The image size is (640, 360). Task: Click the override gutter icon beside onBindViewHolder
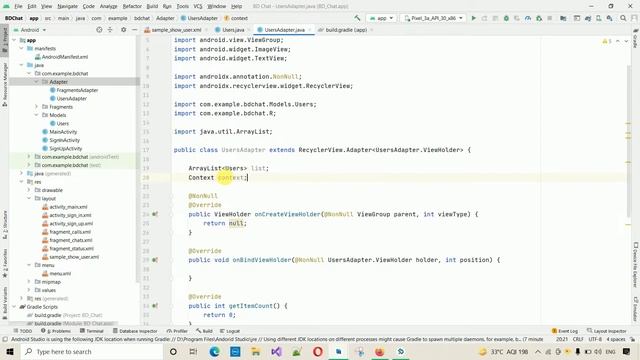[155, 260]
